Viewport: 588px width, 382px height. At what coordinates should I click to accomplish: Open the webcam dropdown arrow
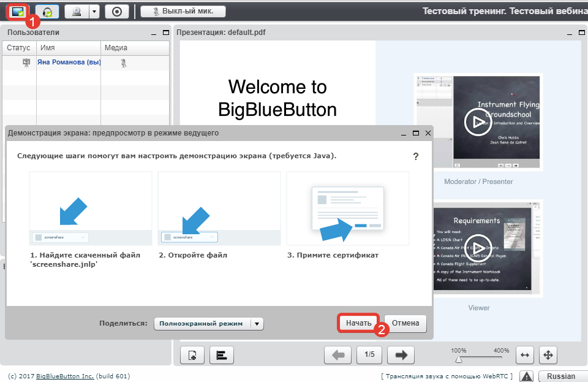pos(94,12)
